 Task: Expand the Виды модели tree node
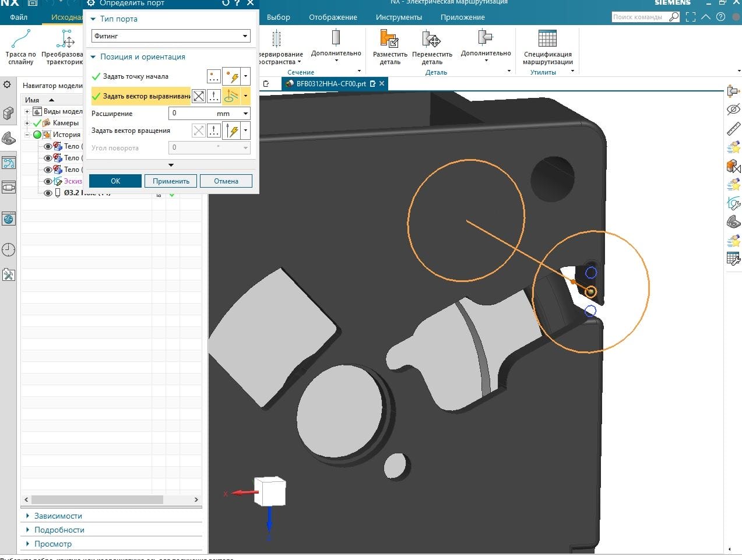27,111
